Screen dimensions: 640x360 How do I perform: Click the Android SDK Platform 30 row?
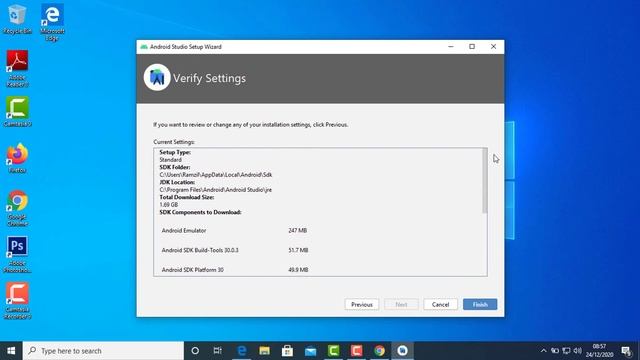pos(234,270)
